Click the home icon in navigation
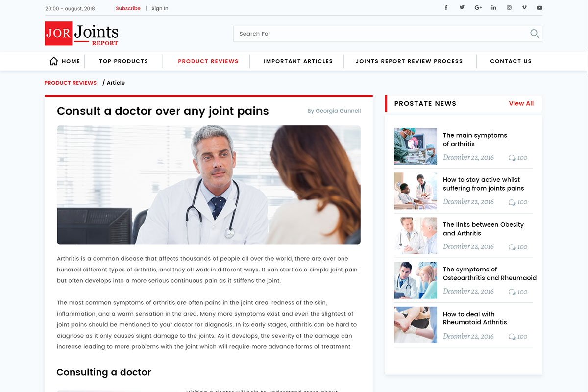 [x=54, y=61]
